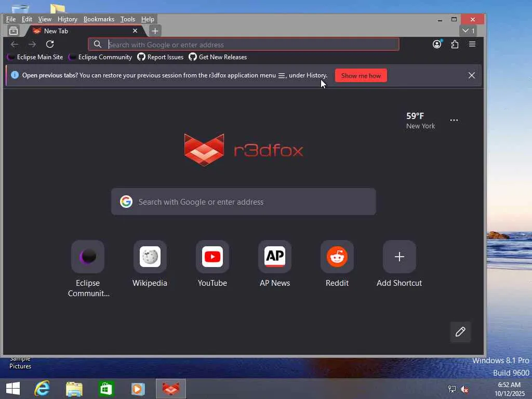532x399 pixels.
Task: Open the History menu
Action: click(x=67, y=19)
